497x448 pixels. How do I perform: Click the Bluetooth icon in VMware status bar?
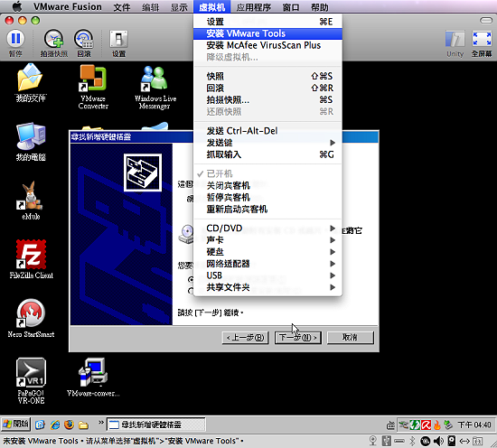[412, 441]
